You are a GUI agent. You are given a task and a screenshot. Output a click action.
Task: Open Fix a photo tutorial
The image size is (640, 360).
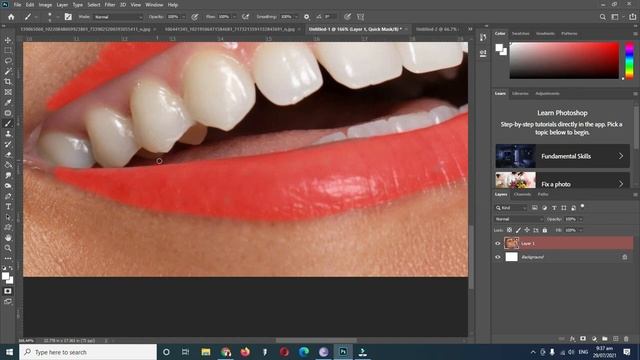[x=562, y=180]
